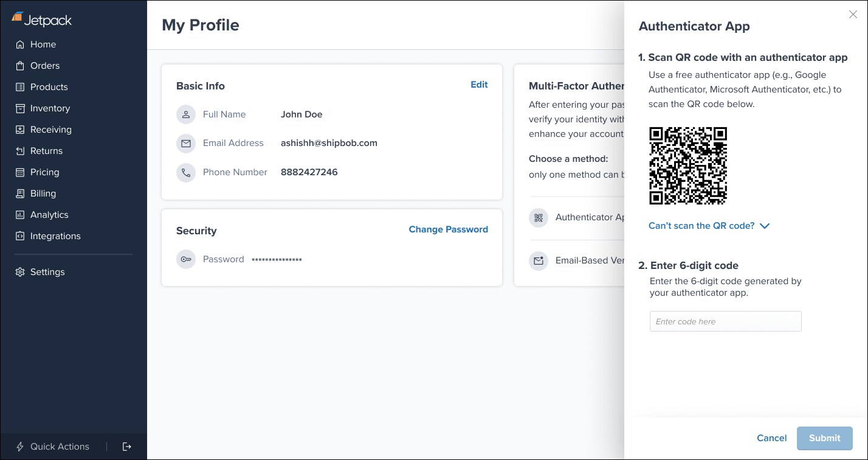Cancel the Authenticator App setup
The width and height of the screenshot is (868, 460).
pos(771,438)
